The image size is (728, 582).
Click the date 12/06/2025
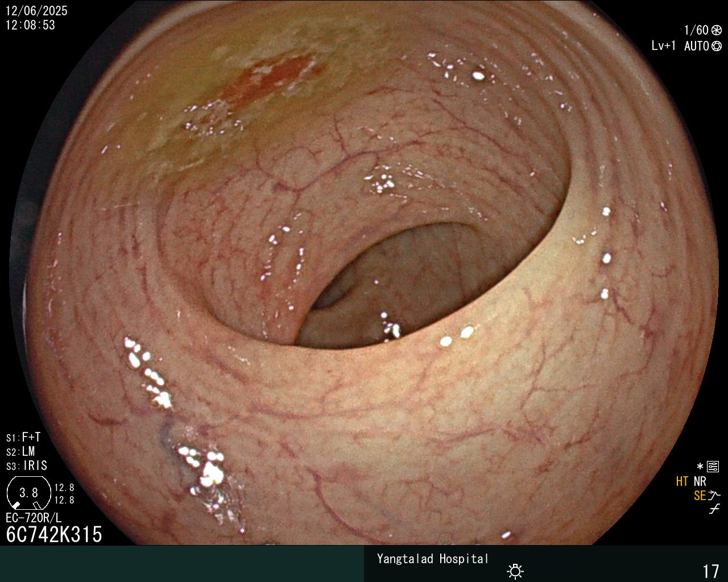point(36,11)
